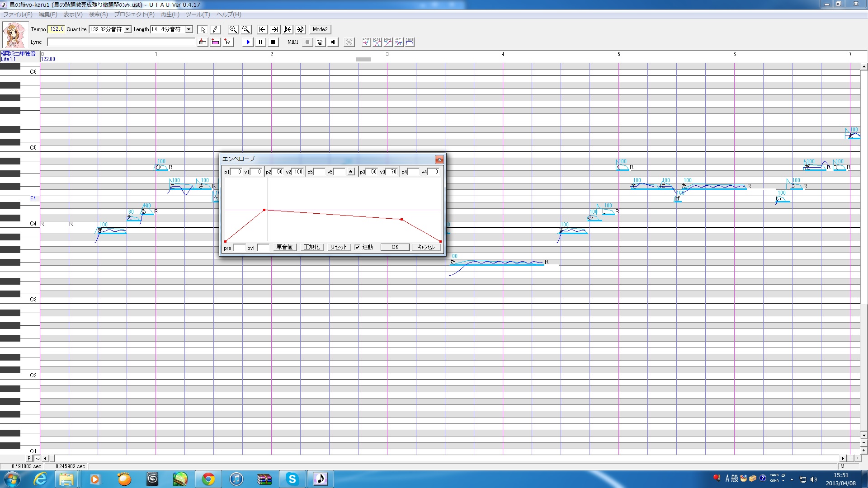868x488 pixels.
Task: Open the ファイル(F) menu
Action: (x=18, y=14)
